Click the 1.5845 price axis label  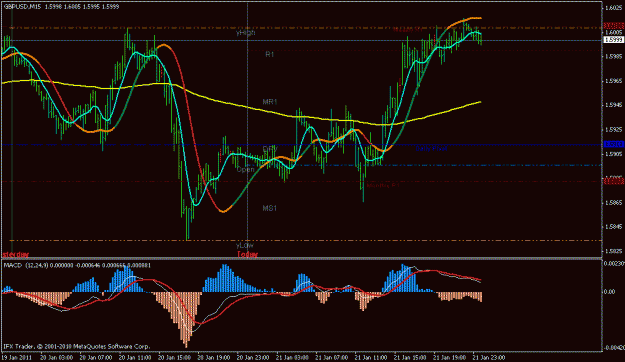[613, 227]
